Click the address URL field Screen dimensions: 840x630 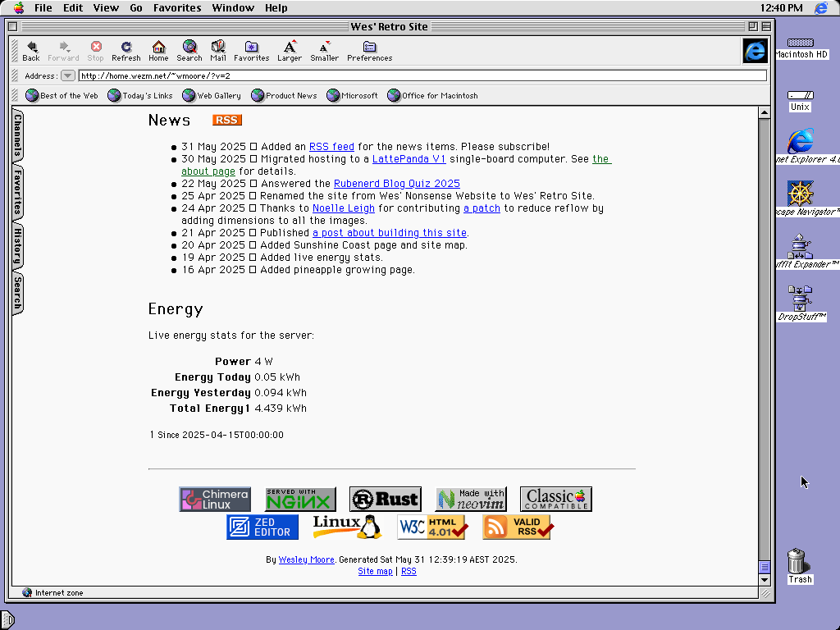pyautogui.click(x=422, y=75)
